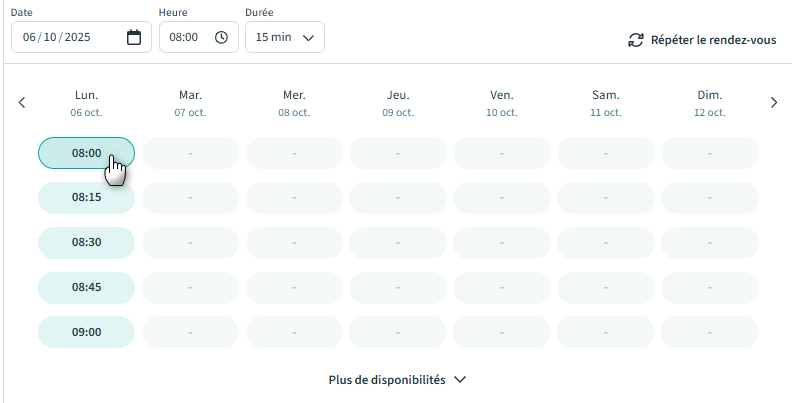Select the 08:15 time slot
Image resolution: width=792 pixels, height=403 pixels.
(86, 198)
